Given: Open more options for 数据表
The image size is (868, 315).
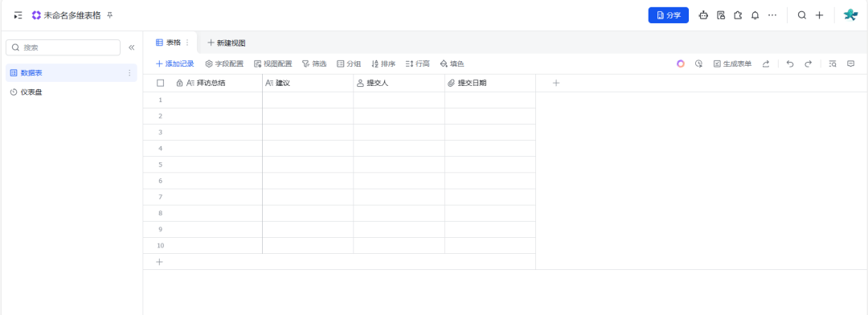Looking at the screenshot, I should [x=129, y=72].
